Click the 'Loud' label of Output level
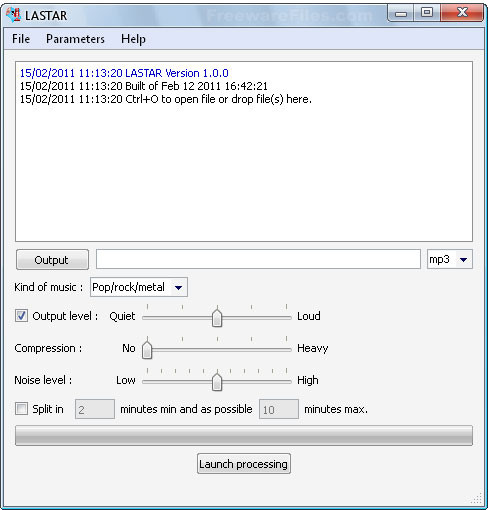The height and width of the screenshot is (510, 488). (309, 316)
